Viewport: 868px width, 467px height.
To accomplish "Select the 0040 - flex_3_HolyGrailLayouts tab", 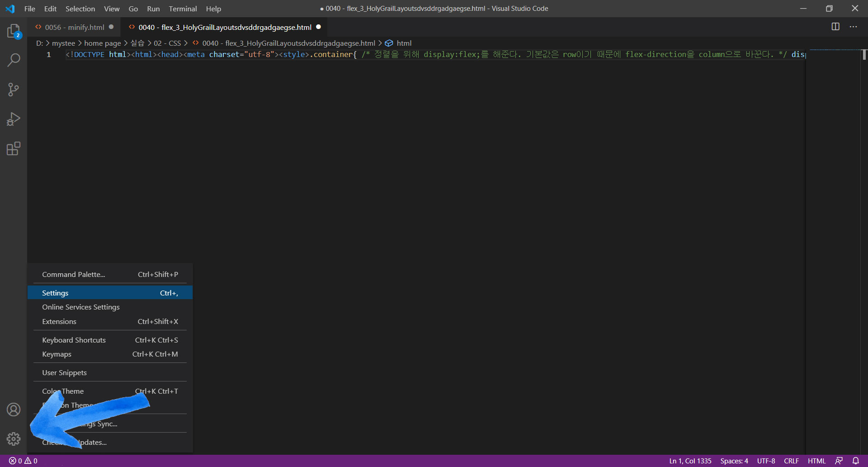I will pyautogui.click(x=225, y=27).
